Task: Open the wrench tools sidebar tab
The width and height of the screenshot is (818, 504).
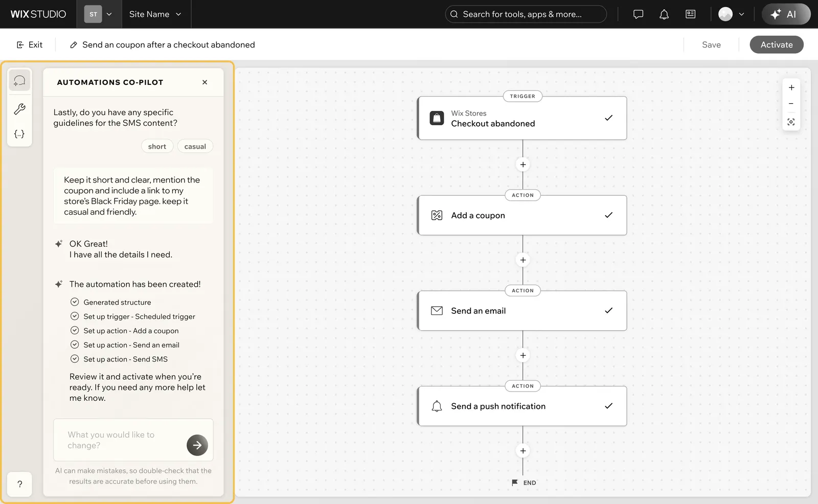Action: pyautogui.click(x=19, y=109)
